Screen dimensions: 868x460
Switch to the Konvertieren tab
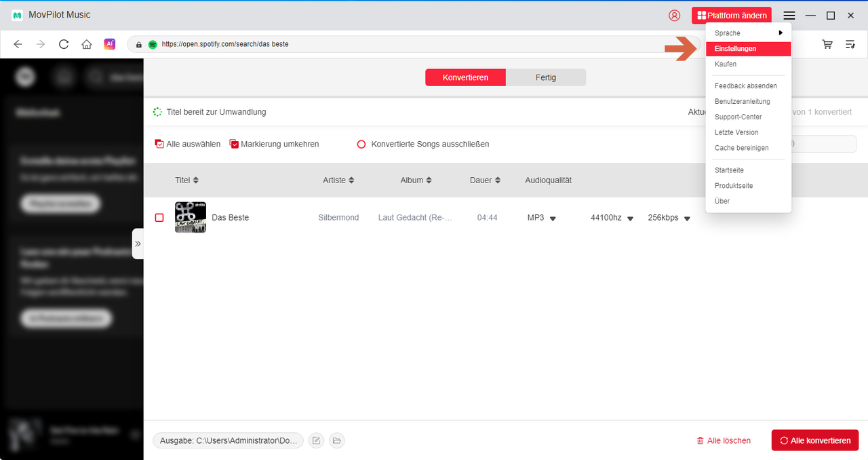point(465,77)
